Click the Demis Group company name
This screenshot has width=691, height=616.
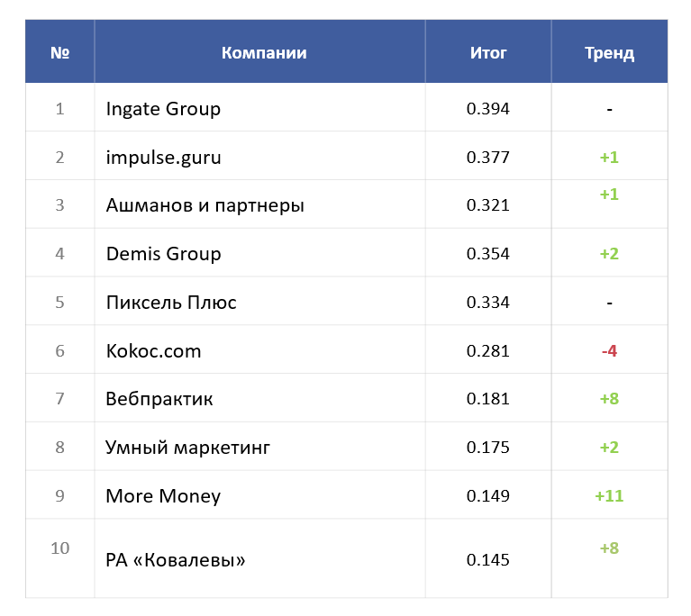(163, 254)
